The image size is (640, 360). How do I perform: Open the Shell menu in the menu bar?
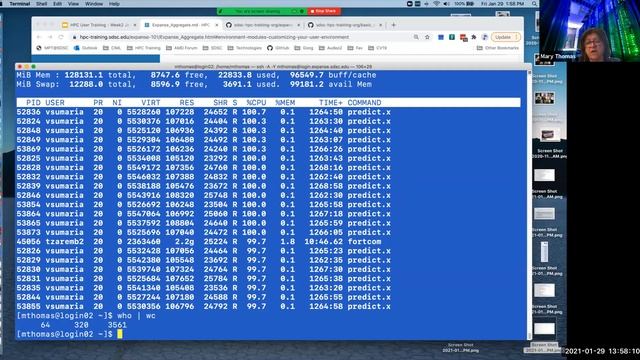point(41,4)
